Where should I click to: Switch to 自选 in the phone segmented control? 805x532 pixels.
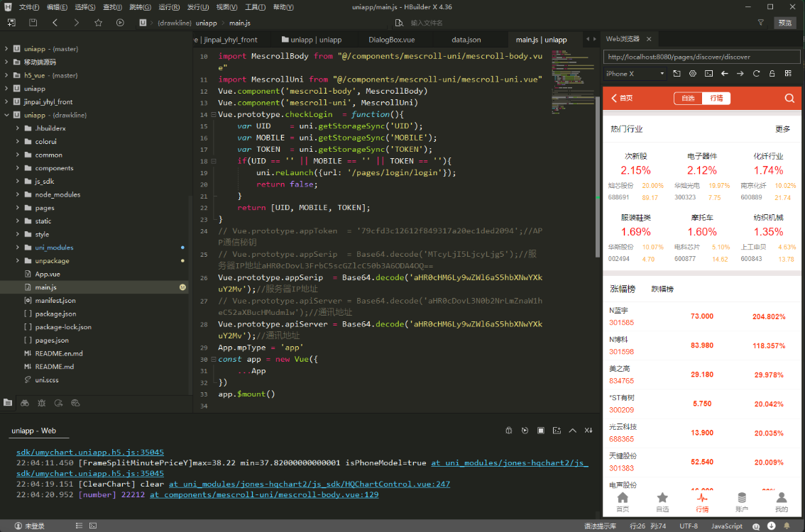(688, 98)
